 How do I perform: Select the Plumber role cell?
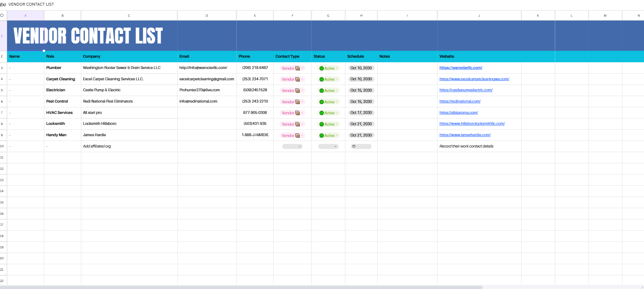63,68
